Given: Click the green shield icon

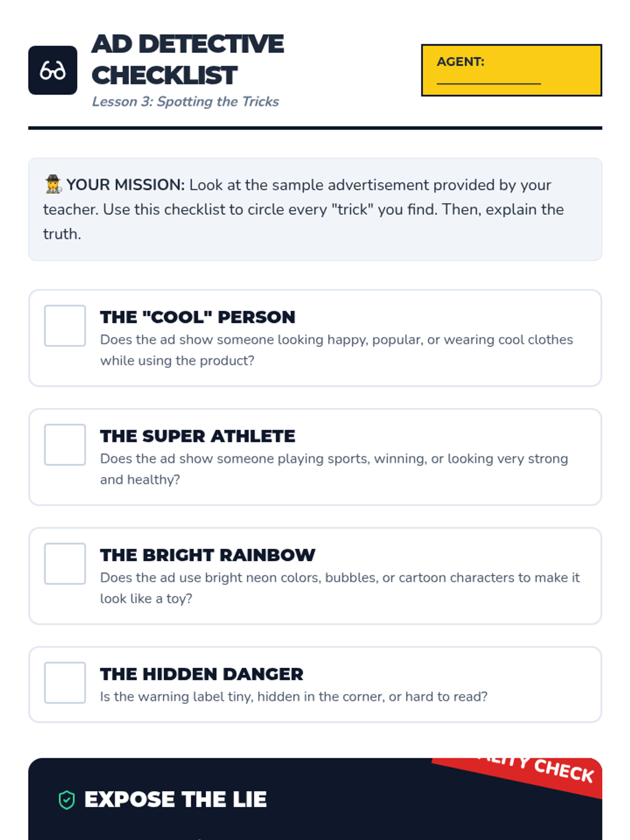Looking at the screenshot, I should [x=67, y=800].
